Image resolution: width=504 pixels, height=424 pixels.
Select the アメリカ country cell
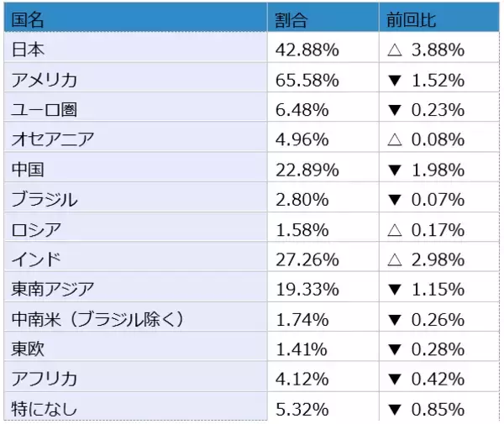[x=46, y=80]
